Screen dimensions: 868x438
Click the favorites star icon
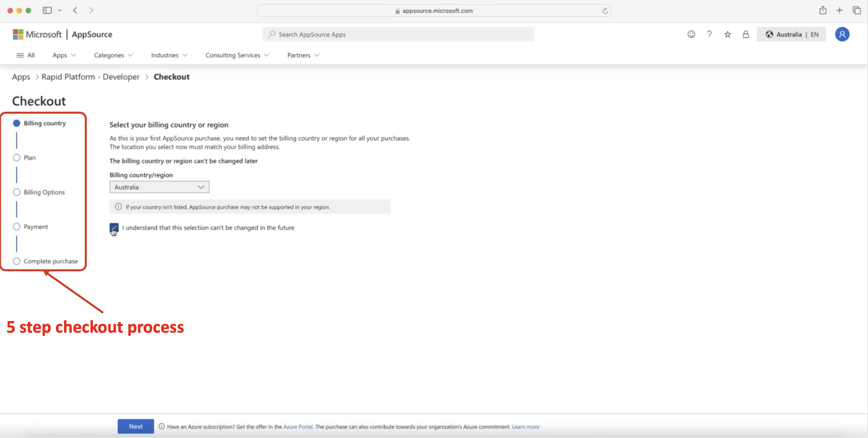727,34
